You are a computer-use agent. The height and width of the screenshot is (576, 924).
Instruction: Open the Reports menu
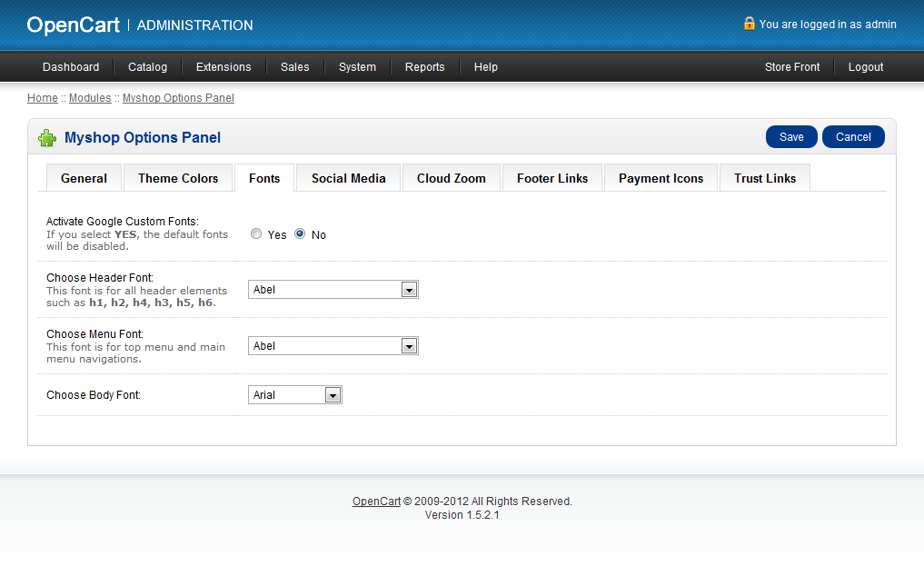click(424, 67)
